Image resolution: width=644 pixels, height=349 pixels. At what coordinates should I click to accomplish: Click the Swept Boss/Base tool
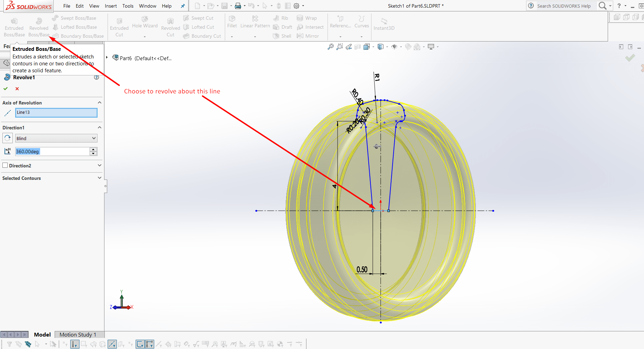74,18
